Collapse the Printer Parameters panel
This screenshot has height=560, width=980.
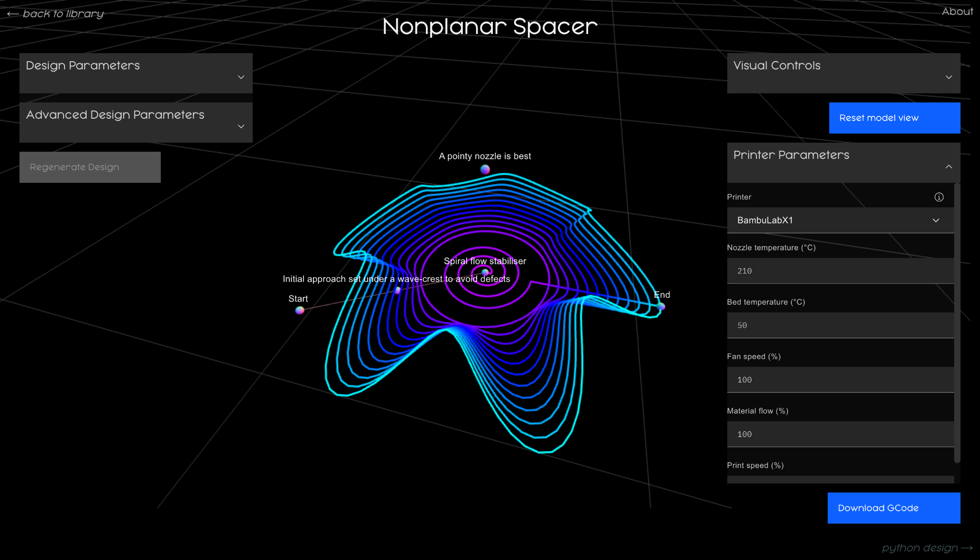click(843, 163)
